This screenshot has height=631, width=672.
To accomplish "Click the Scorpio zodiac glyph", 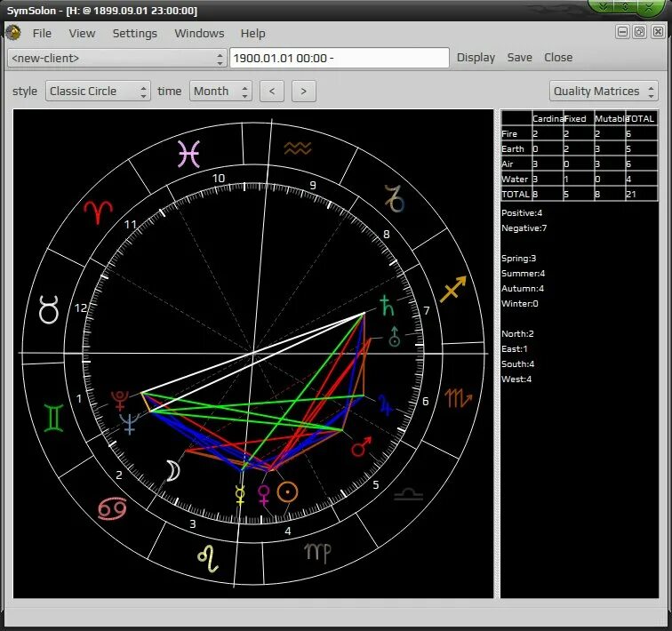I will [458, 398].
